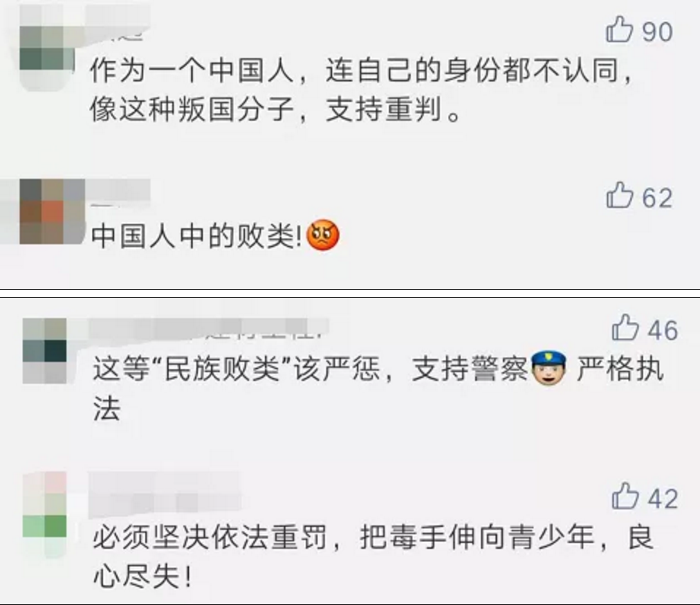Viewport: 700px width, 605px height.
Task: Select the like count 42
Action: click(663, 498)
